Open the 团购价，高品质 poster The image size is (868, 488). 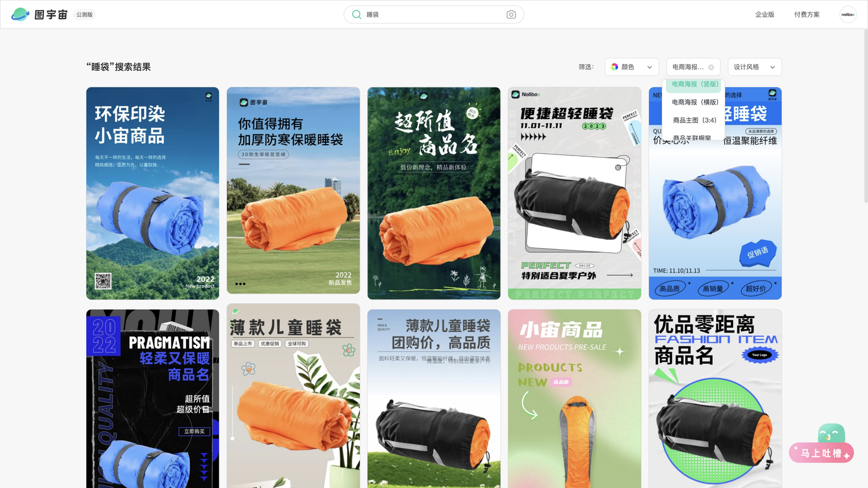point(434,399)
